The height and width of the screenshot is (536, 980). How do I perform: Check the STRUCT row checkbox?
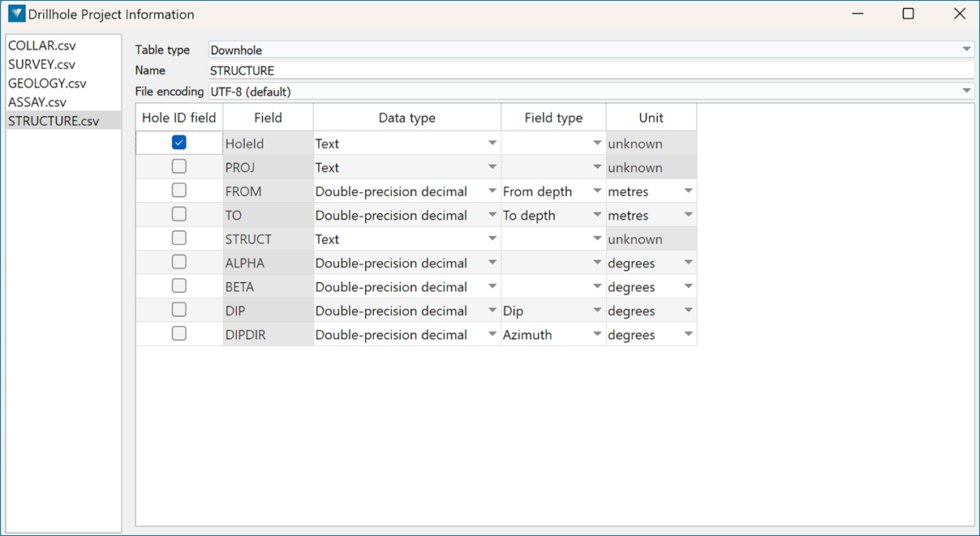pos(179,238)
